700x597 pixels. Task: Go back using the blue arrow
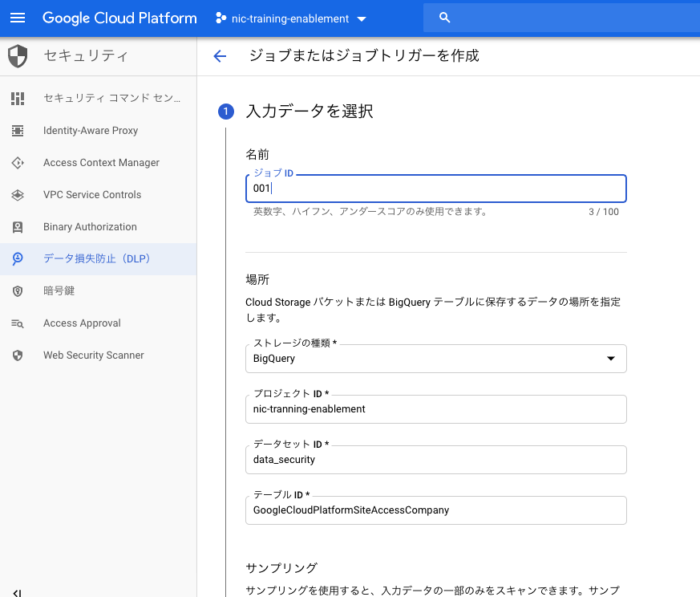(220, 56)
